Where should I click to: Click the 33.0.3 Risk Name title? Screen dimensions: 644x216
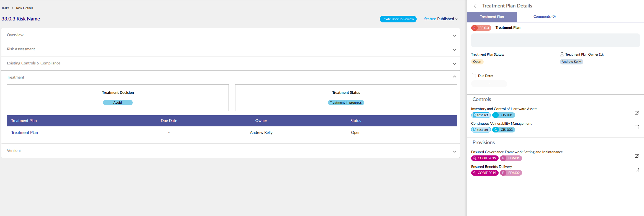(21, 19)
